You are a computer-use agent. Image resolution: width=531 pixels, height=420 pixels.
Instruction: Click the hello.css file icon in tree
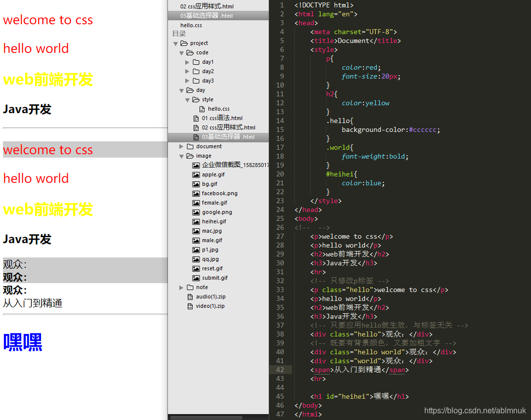202,109
